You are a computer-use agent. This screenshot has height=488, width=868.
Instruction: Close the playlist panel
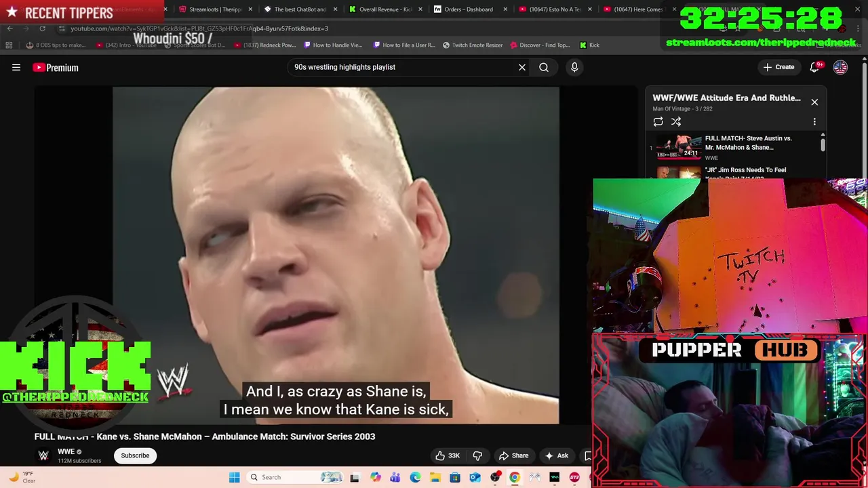(x=814, y=102)
